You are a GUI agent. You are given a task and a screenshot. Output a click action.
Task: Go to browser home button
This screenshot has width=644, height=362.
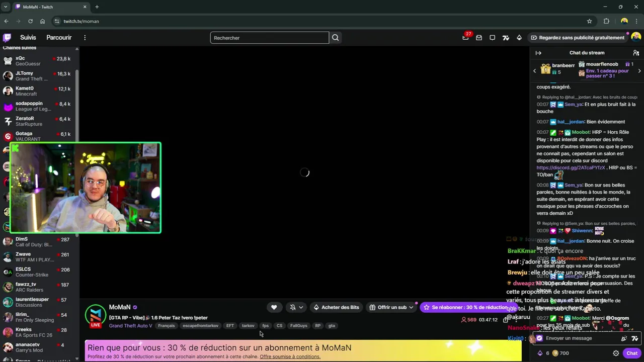(42, 21)
